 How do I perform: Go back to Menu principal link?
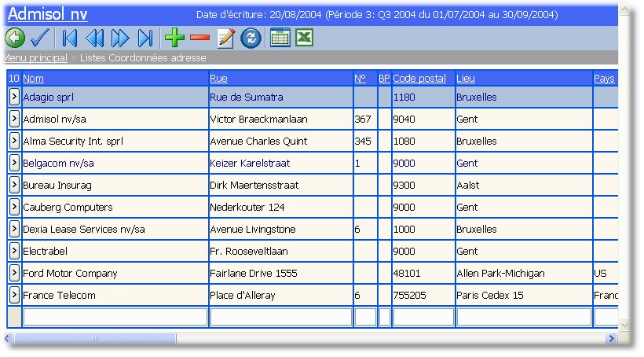pyautogui.click(x=35, y=57)
